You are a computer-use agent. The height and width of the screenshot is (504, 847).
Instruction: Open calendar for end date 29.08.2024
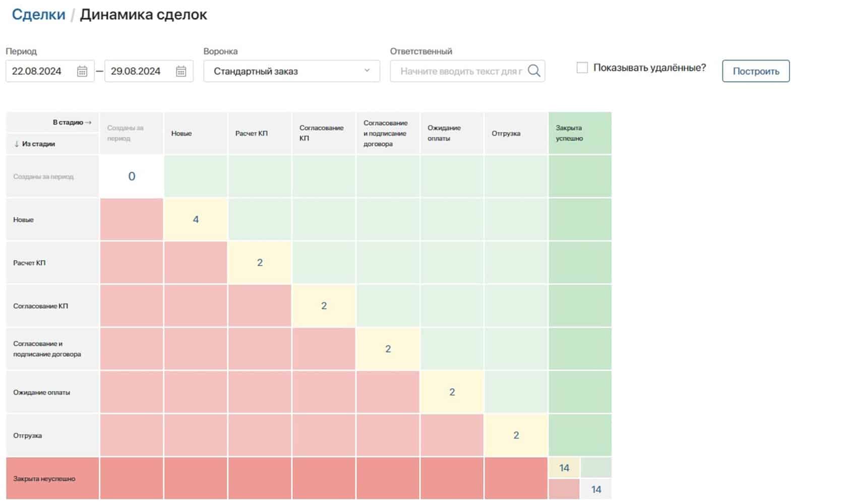(x=181, y=72)
